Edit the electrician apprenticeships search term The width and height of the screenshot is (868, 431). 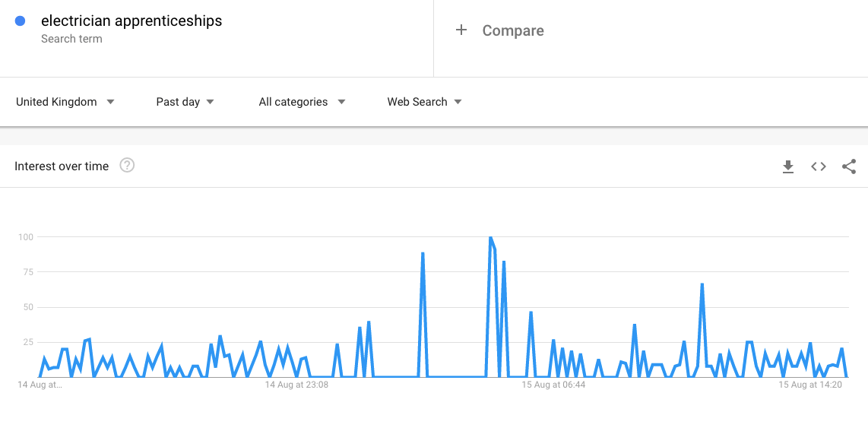pos(131,21)
